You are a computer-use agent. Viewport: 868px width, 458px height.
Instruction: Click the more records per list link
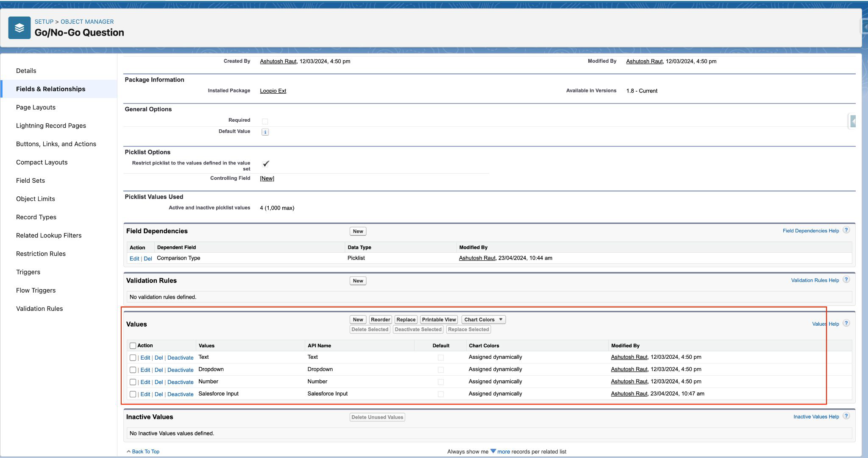504,452
